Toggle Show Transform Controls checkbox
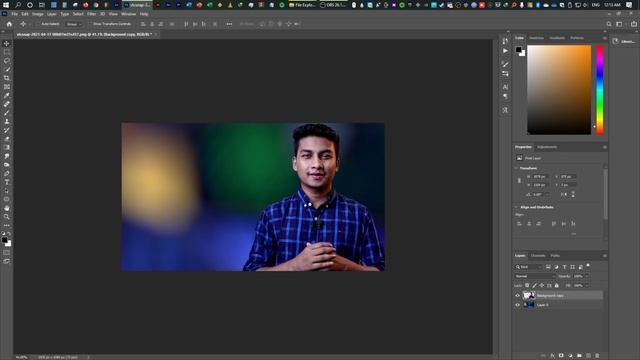This screenshot has width=640, height=360. 91,24
